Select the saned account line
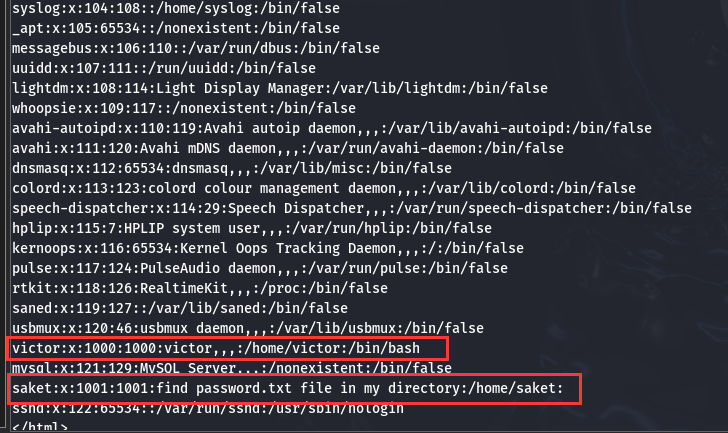Screen dimensions: 728x433 (x=180, y=308)
